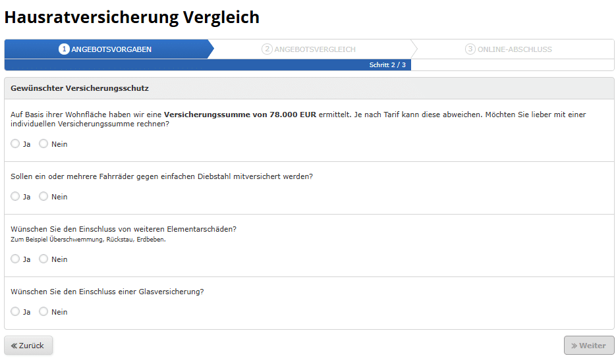Select 'Ja' for individual Versicherungssumme
Image resolution: width=616 pixels, height=364 pixels.
coord(15,143)
